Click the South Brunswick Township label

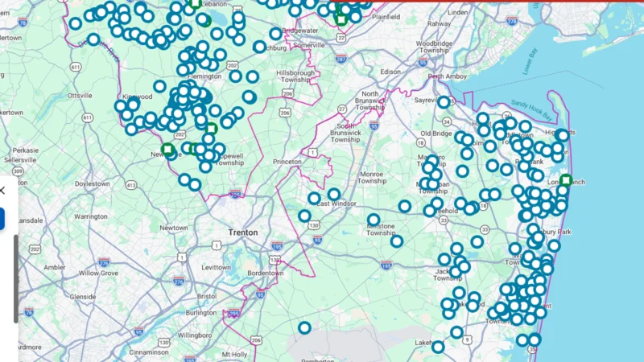point(345,133)
